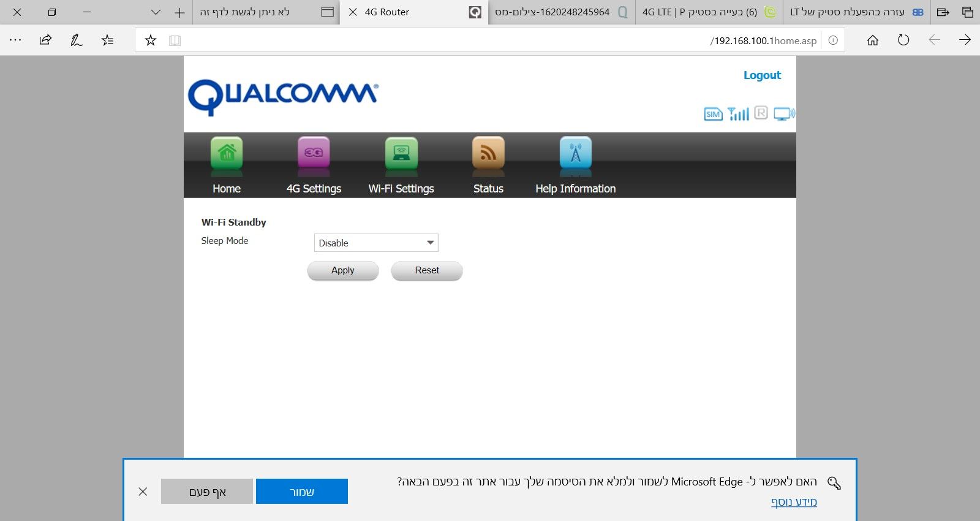Show tabs you've set aside icon
This screenshot has height=521, width=980.
tap(968, 12)
